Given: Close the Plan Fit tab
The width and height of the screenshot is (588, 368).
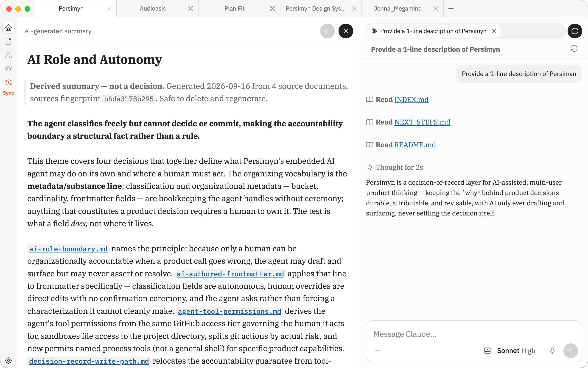Looking at the screenshot, I should tap(272, 8).
